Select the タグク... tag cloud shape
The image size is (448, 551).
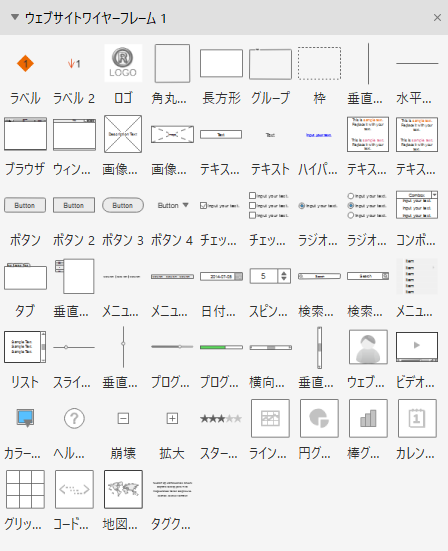[x=172, y=489]
